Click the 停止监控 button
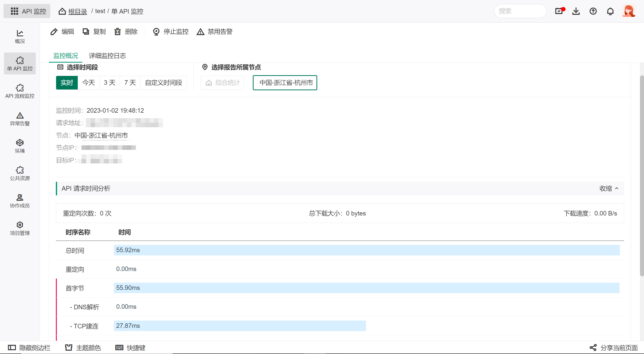 171,32
